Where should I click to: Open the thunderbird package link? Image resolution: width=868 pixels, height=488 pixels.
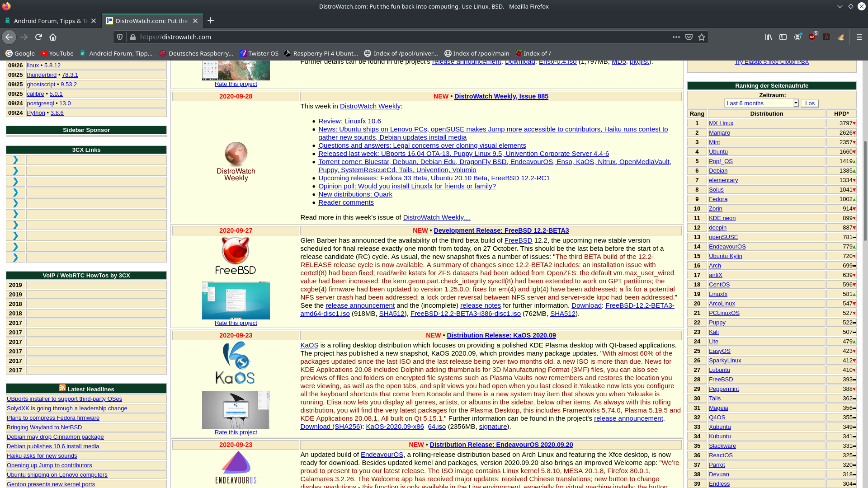pos(42,75)
